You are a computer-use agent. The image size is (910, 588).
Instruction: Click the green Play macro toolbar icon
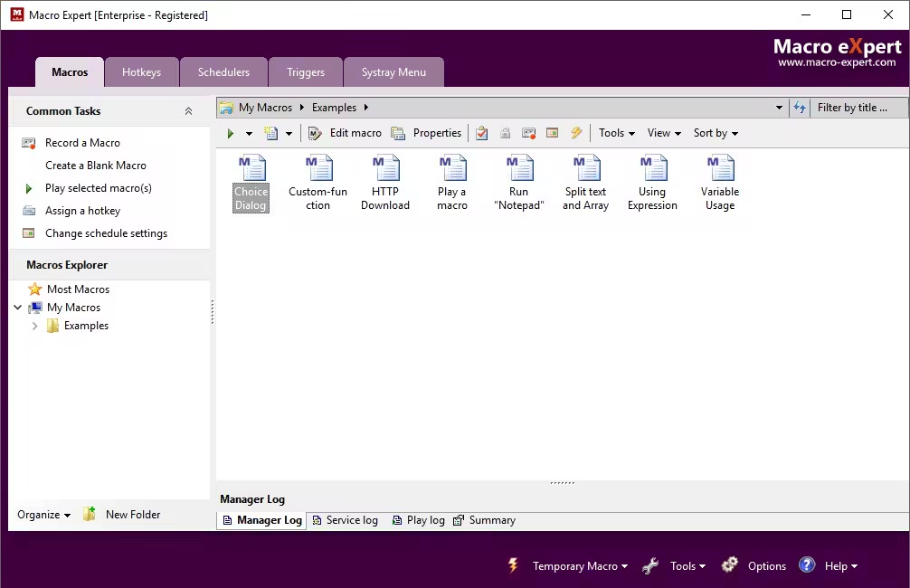click(231, 133)
